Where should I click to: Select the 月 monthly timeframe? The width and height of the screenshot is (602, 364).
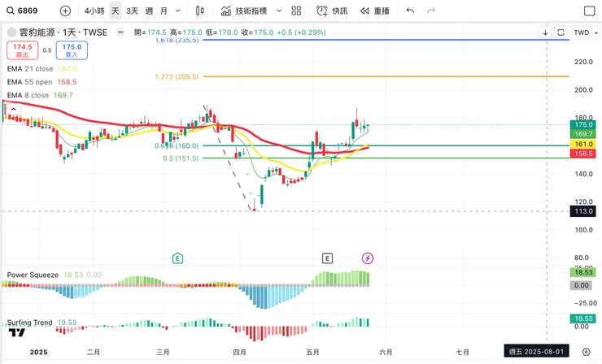(x=164, y=11)
